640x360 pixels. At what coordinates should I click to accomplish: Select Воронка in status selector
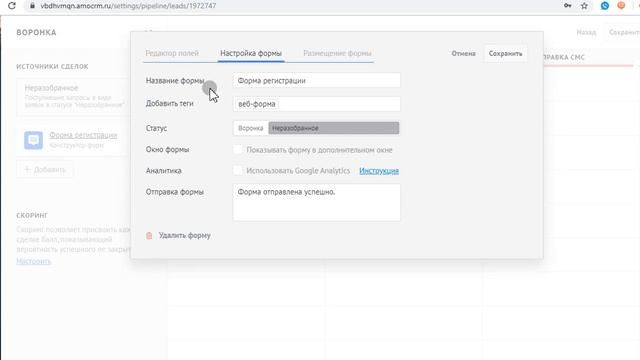(251, 128)
